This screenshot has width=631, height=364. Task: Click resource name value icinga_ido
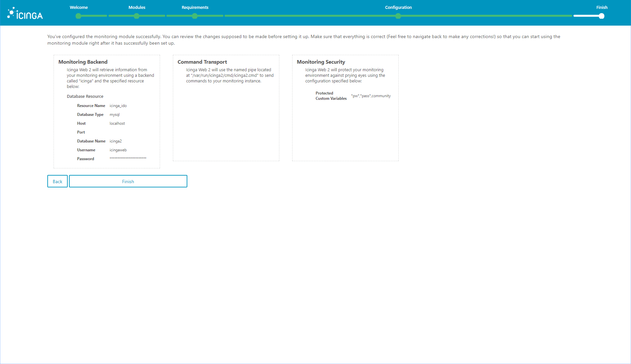[x=118, y=106]
